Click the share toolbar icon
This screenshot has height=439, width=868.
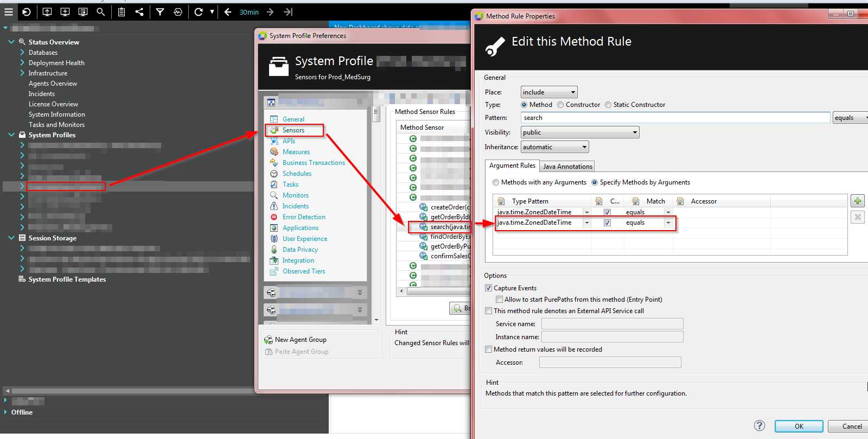point(139,11)
